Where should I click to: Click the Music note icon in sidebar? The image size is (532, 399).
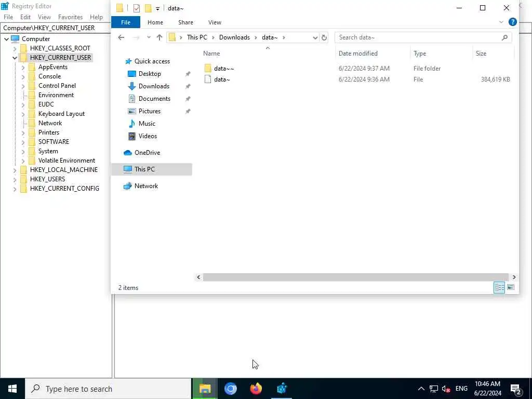point(131,124)
